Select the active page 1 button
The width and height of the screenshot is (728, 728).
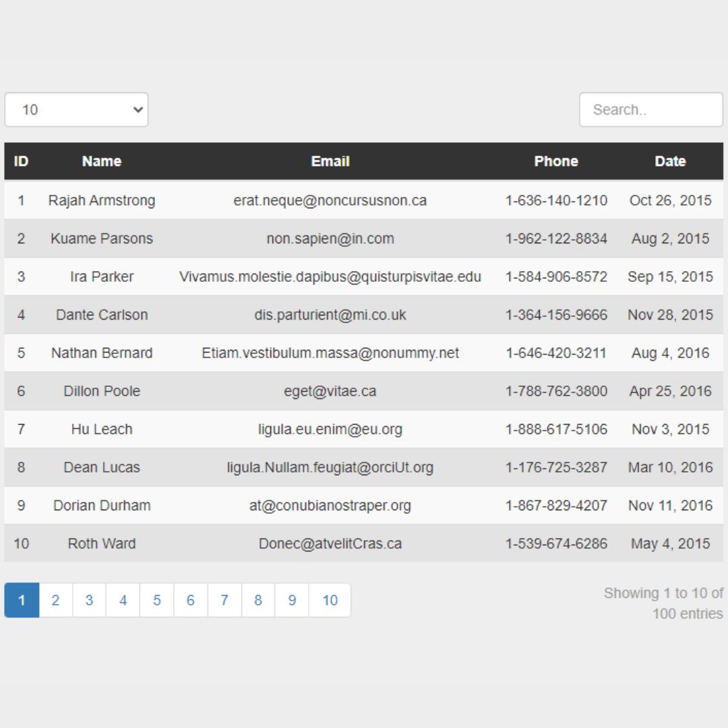click(22, 601)
